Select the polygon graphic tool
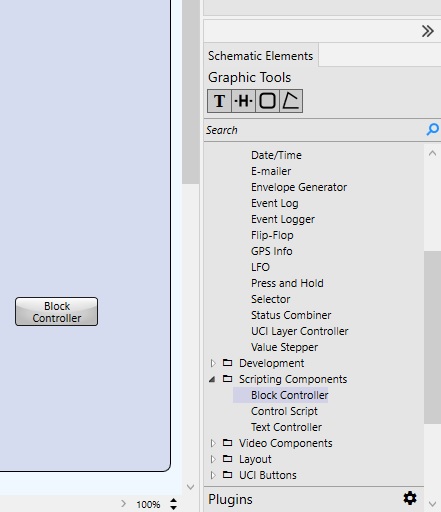Screen dimensions: 441x512 coord(291,101)
